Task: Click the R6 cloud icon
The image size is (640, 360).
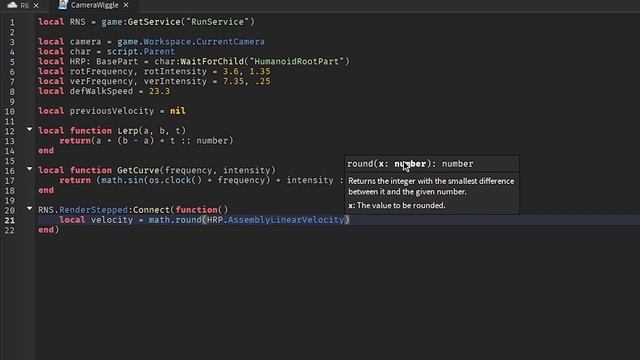Action: [12, 5]
